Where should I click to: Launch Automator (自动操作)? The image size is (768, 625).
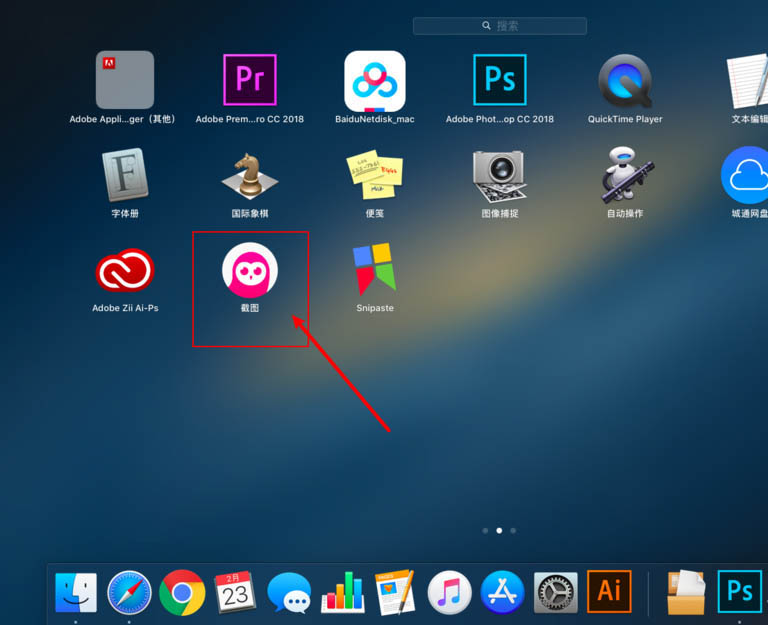click(x=627, y=175)
